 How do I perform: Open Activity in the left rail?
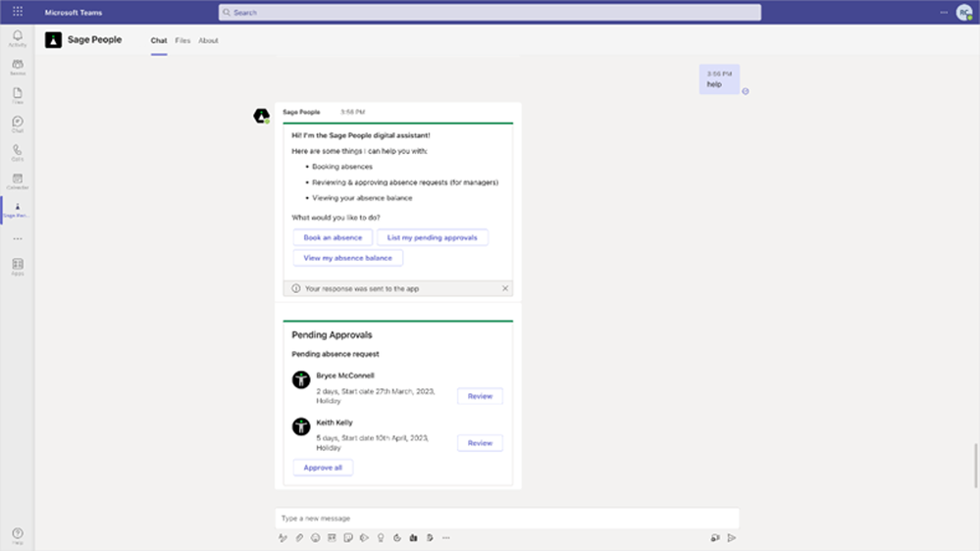tap(18, 39)
